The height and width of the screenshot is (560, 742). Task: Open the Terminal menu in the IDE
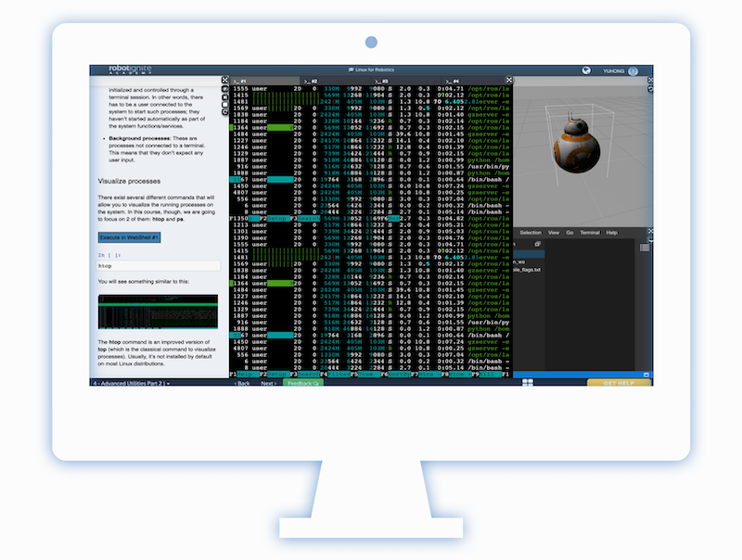(x=590, y=232)
